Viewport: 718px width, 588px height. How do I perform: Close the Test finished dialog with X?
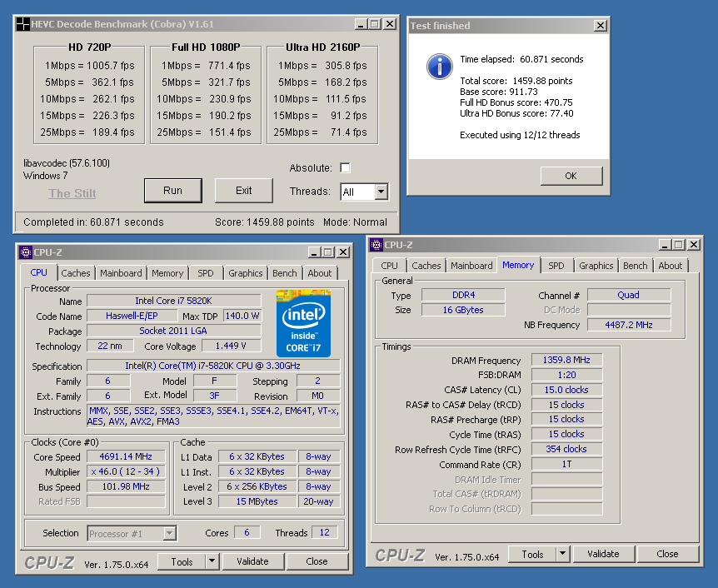tap(600, 26)
